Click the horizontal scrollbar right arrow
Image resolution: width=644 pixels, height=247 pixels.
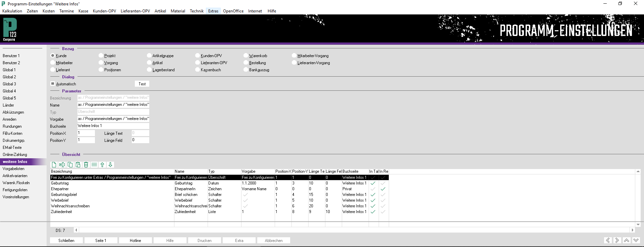633,230
